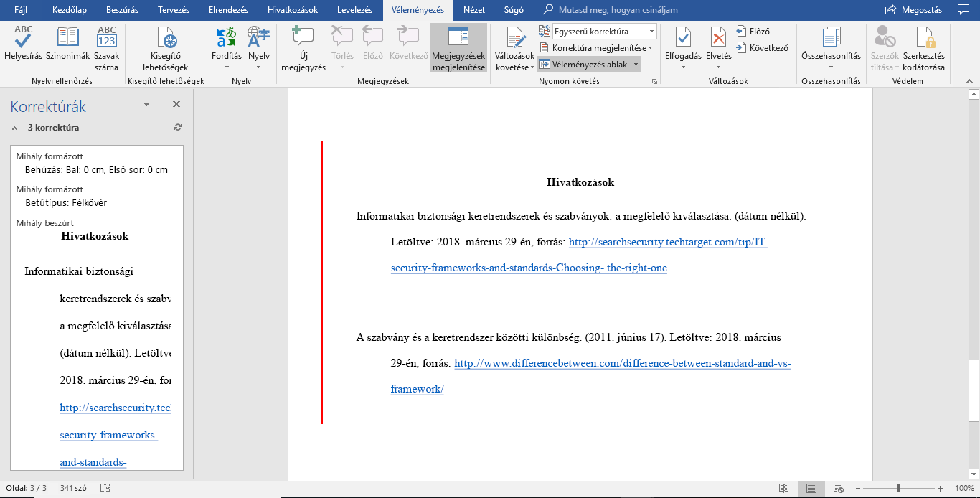Switch to the Hivatkozások ribbon tab
This screenshot has width=980, height=498.
(292, 10)
